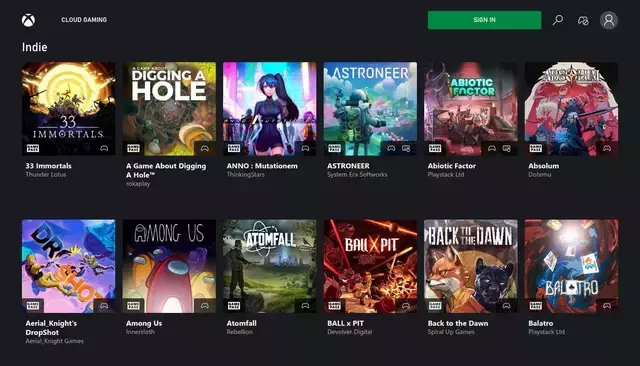The width and height of the screenshot is (640, 366).
Task: Select 'A Game About Digging A Hole' title
Action: (x=166, y=171)
